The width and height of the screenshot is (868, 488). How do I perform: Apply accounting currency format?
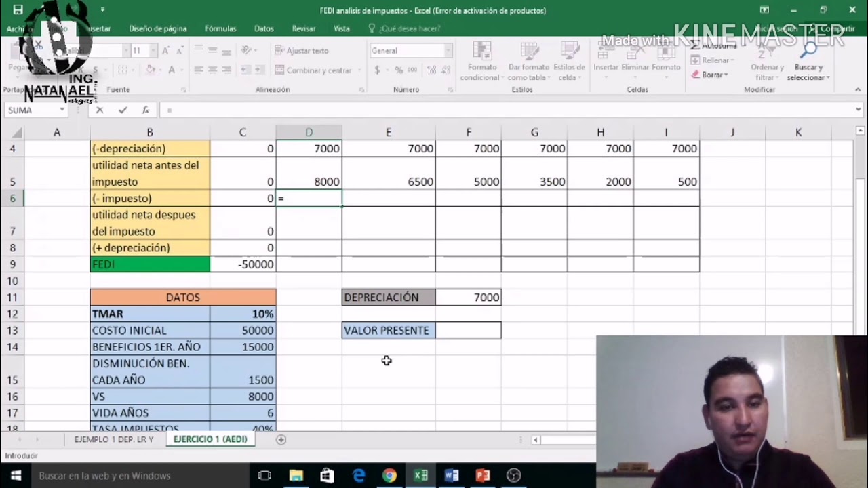pos(377,70)
